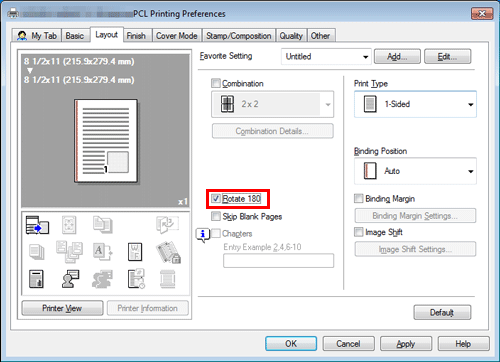The height and width of the screenshot is (362, 500).
Task: Enable the Combination checkbox
Action: 216,83
